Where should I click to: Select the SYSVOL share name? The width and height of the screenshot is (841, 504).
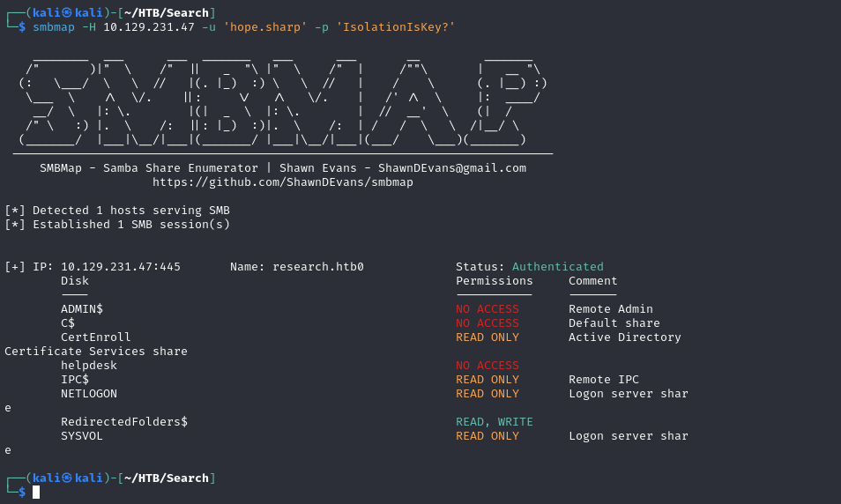click(82, 435)
